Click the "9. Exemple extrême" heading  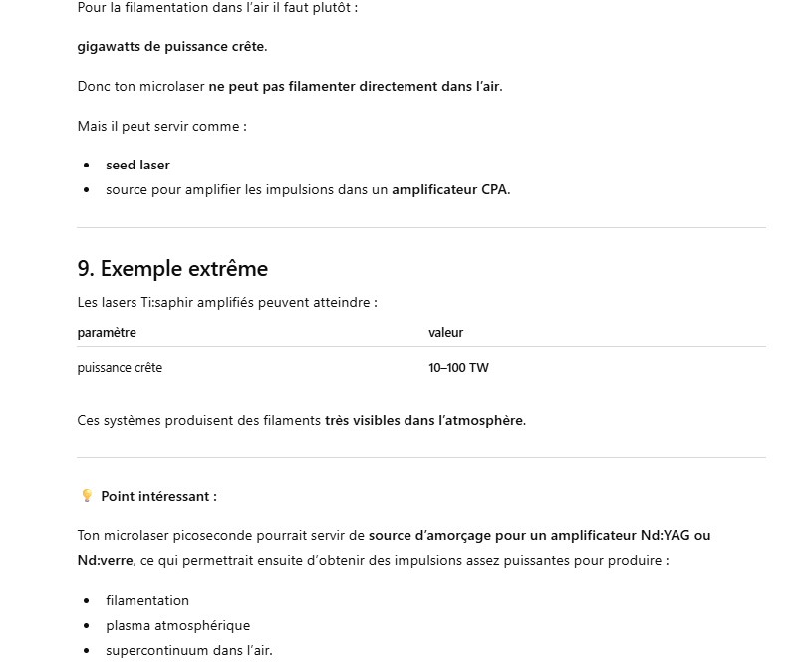(172, 269)
